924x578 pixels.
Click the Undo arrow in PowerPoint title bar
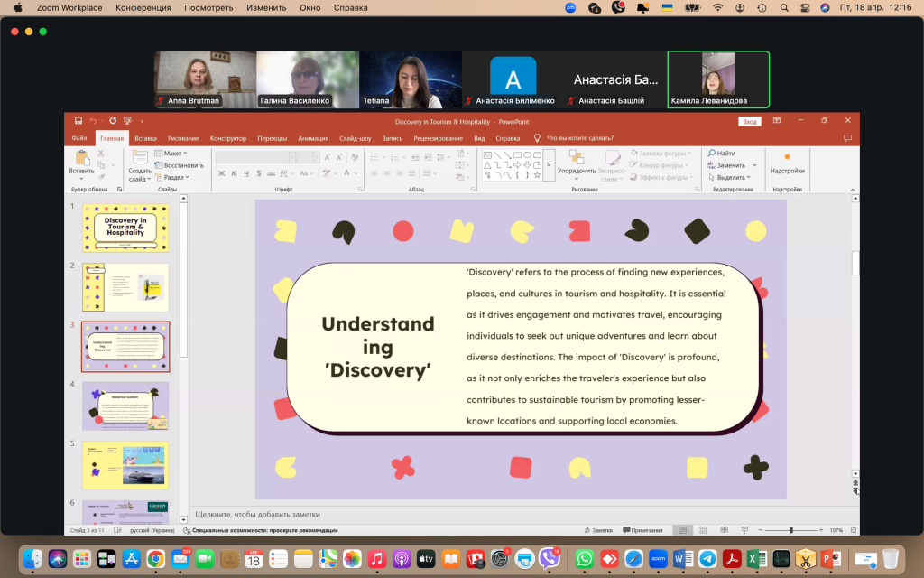(94, 121)
